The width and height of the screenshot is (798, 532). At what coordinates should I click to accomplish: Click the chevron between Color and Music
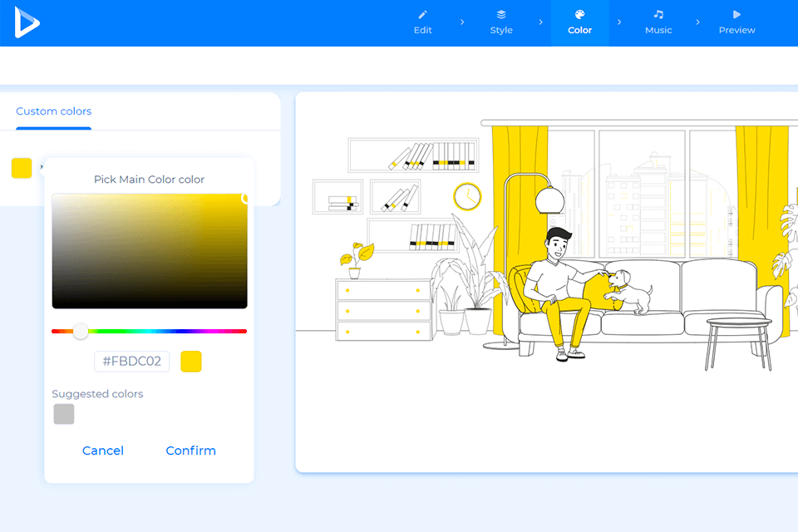click(618, 22)
